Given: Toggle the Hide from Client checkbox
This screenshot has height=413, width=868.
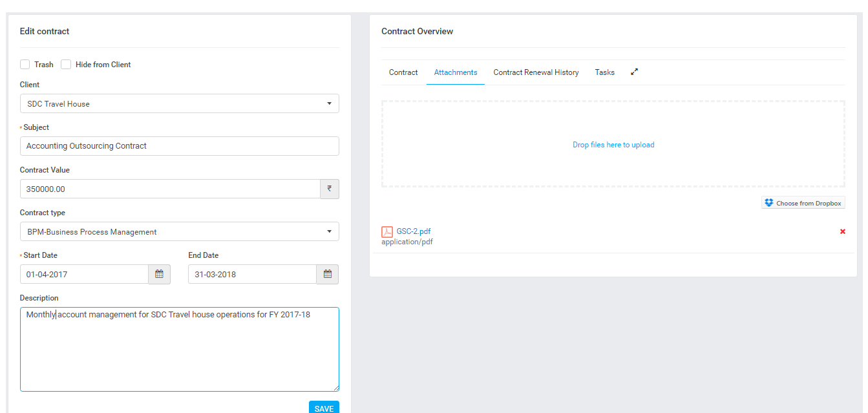Looking at the screenshot, I should click(x=66, y=65).
